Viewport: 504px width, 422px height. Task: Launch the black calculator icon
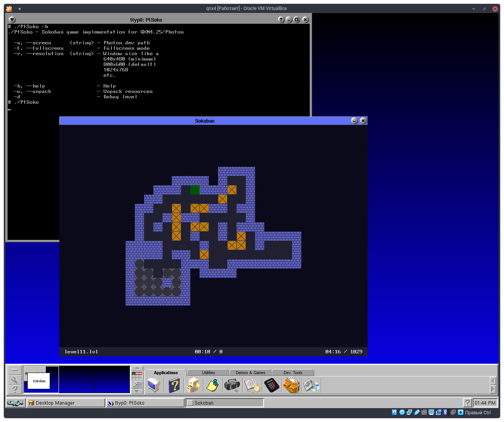(271, 385)
